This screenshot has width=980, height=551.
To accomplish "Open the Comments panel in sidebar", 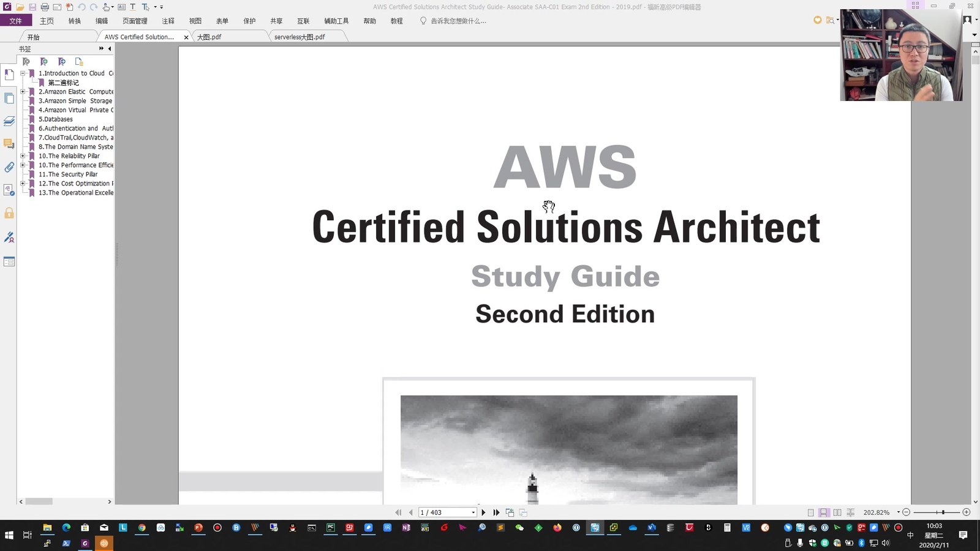I will pyautogui.click(x=9, y=144).
